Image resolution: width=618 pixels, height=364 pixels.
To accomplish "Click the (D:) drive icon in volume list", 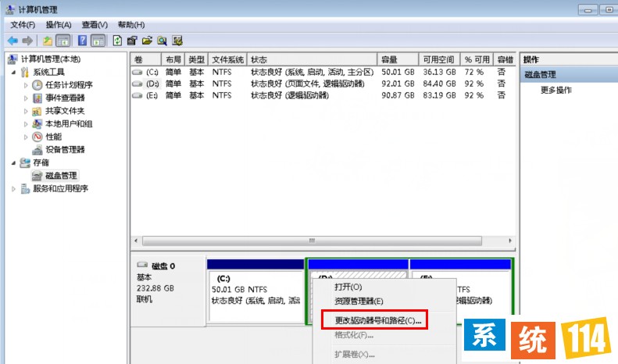I will 138,84.
